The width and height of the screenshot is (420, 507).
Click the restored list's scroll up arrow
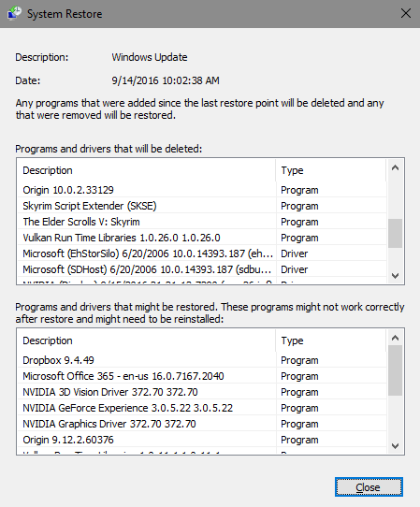(395, 338)
